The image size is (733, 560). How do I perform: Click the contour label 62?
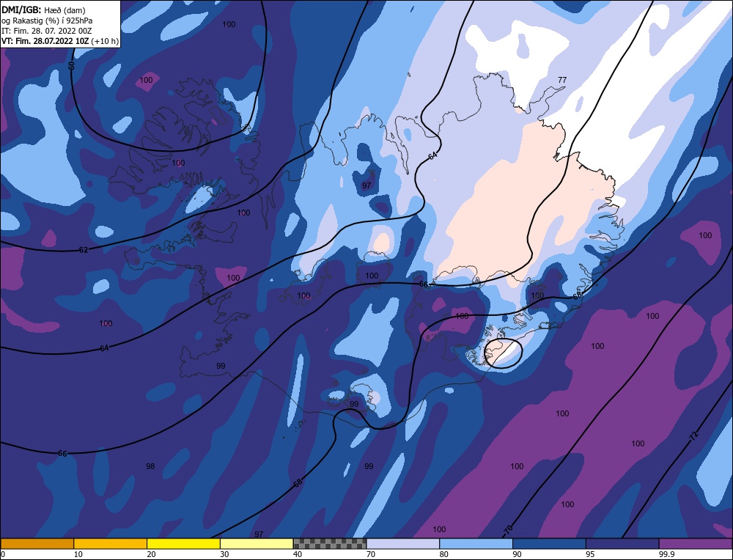coord(84,250)
